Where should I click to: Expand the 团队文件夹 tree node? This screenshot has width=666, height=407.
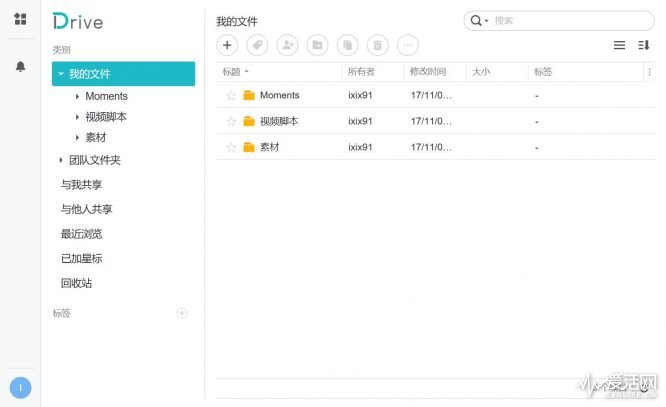62,160
